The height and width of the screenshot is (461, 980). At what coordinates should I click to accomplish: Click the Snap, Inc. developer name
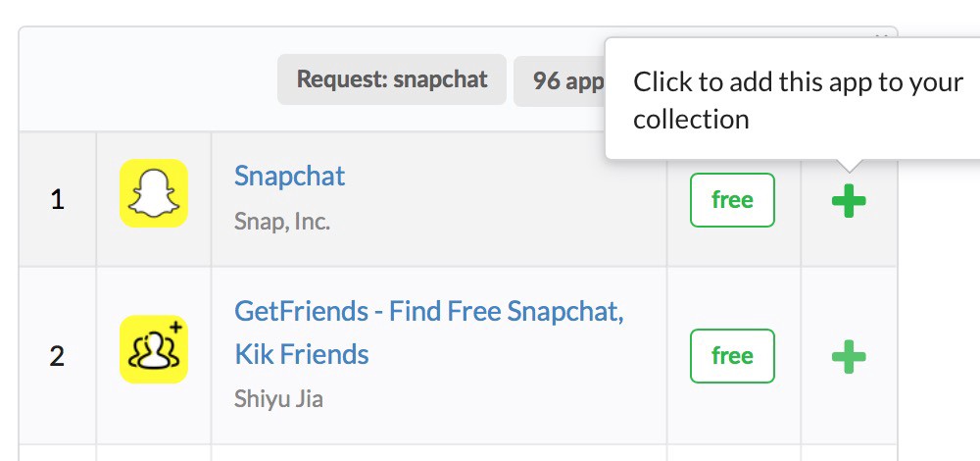tap(282, 222)
